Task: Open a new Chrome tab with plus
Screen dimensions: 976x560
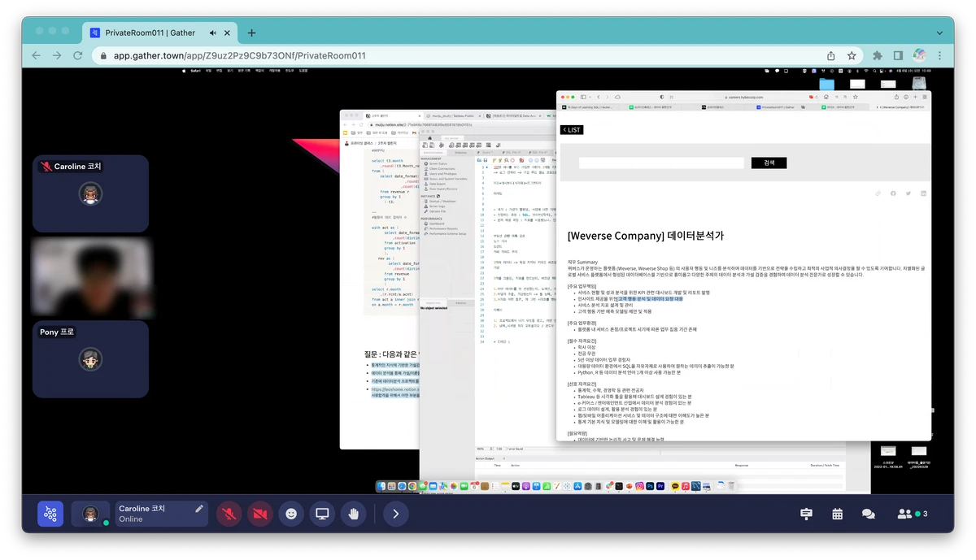Action: coord(251,33)
